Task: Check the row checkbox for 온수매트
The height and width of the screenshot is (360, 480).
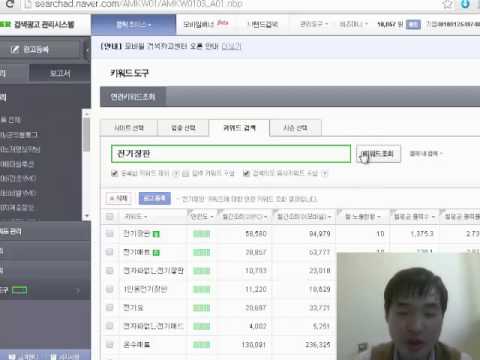Action: click(x=109, y=344)
